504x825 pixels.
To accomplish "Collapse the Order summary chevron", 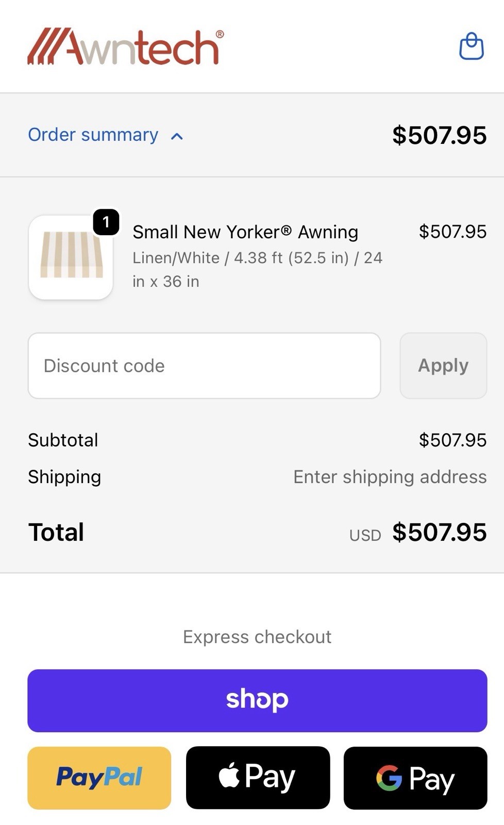I will pos(177,136).
